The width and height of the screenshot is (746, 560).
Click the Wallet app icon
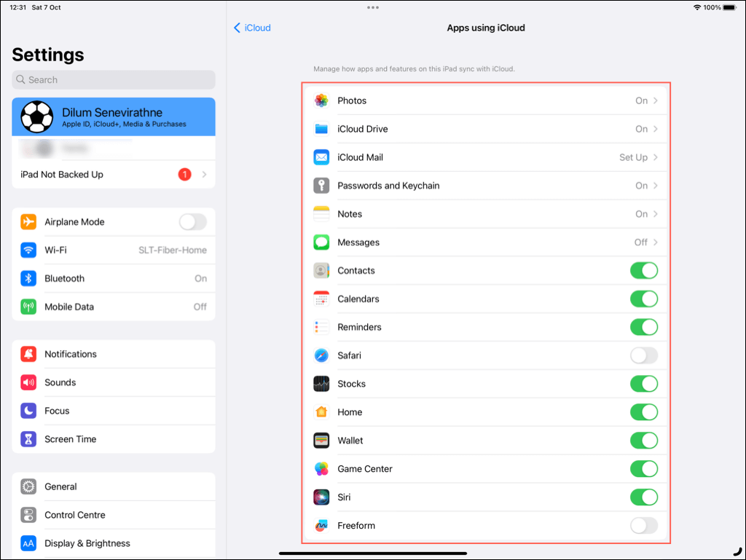pyautogui.click(x=321, y=441)
